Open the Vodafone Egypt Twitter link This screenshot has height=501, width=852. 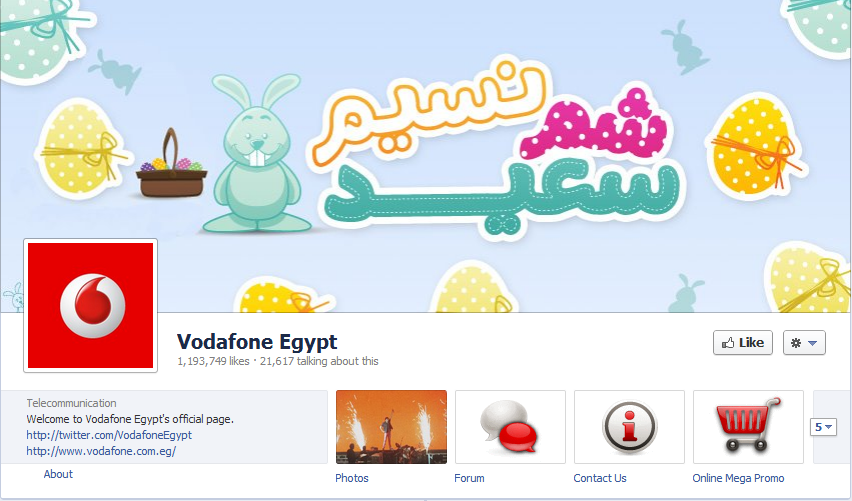pos(109,435)
